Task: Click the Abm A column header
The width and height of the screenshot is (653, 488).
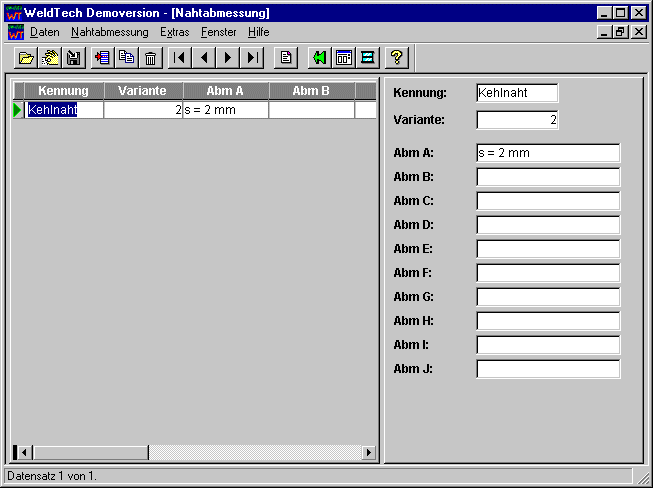Action: tap(225, 91)
